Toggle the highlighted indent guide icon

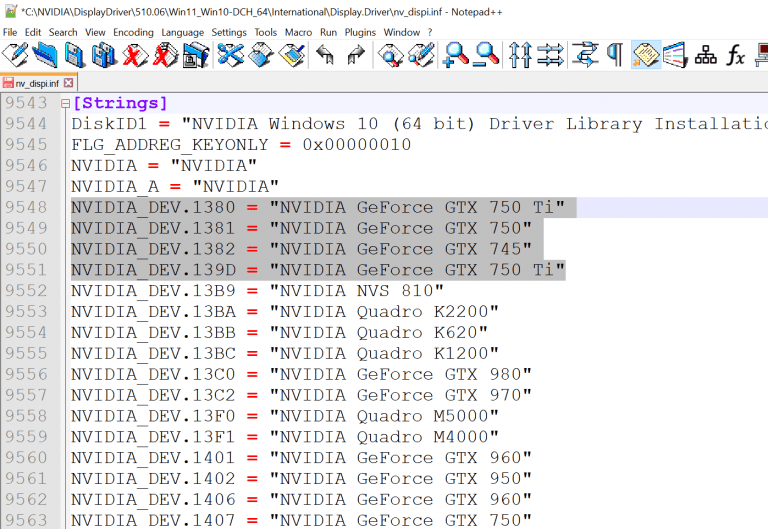646,54
